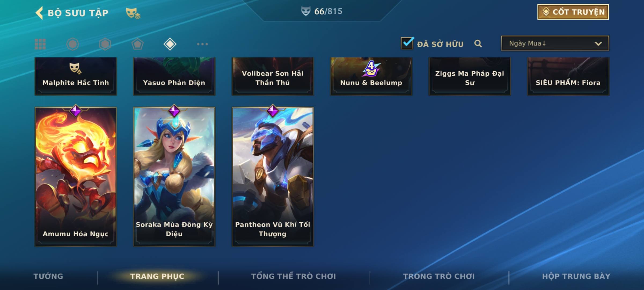The image size is (644, 290).
Task: Select Soraka Mùa Đông Kỳ Diệu skin
Action: coord(174,177)
